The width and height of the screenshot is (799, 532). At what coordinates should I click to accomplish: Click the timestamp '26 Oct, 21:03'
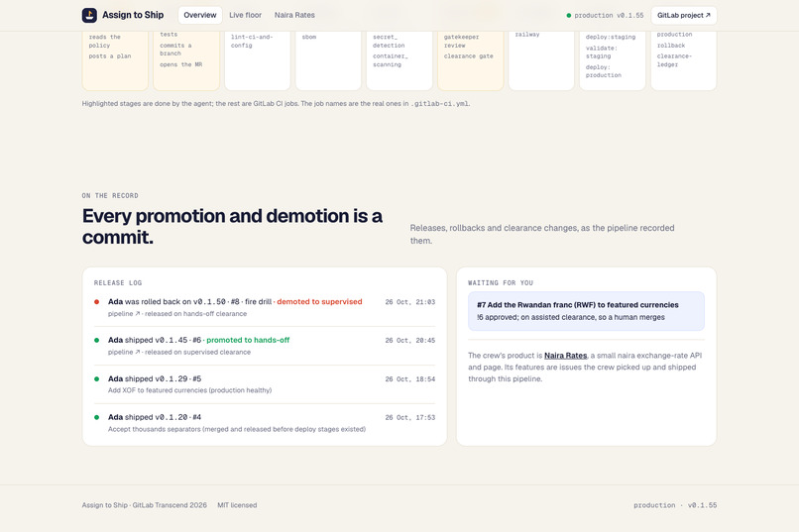pos(410,302)
